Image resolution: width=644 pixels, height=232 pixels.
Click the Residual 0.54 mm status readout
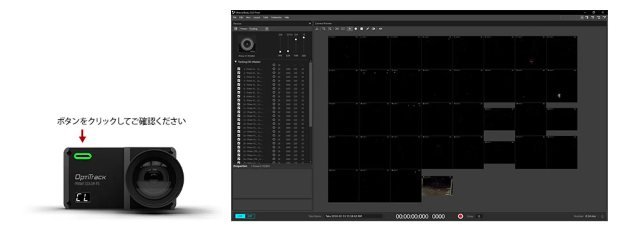(x=585, y=216)
